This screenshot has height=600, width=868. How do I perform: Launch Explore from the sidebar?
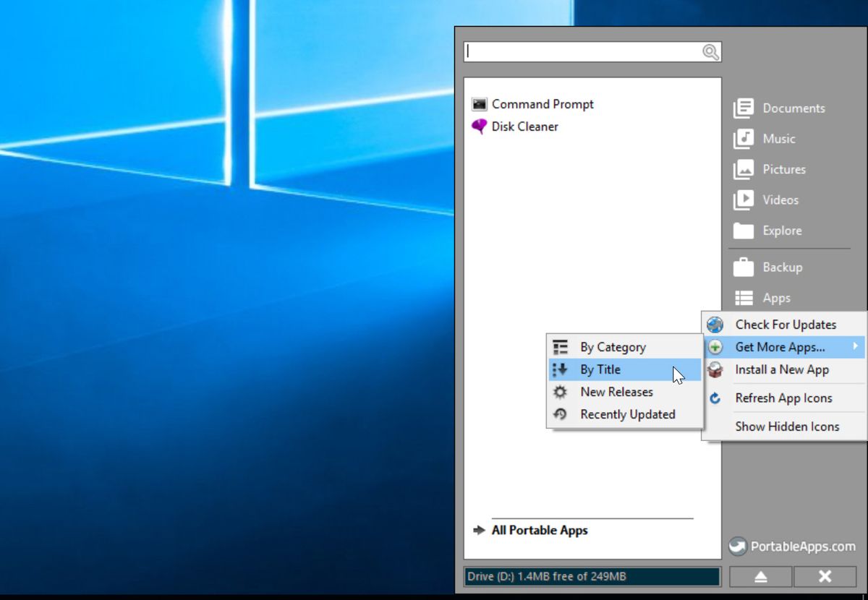[744, 231]
